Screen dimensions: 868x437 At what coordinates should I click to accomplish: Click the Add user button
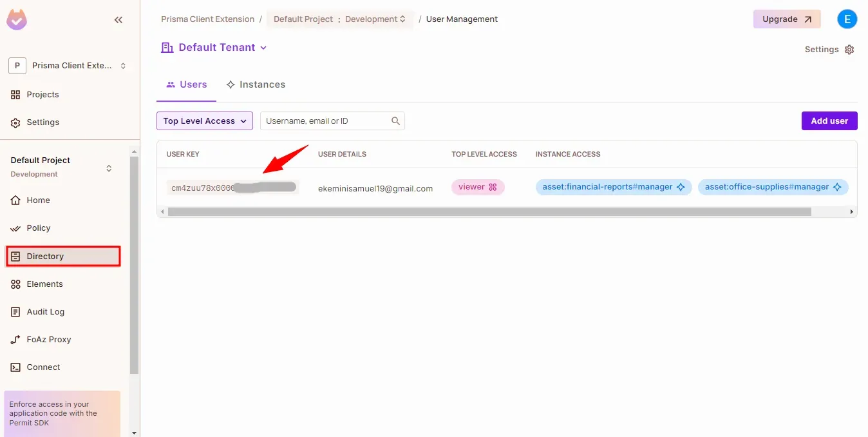829,121
